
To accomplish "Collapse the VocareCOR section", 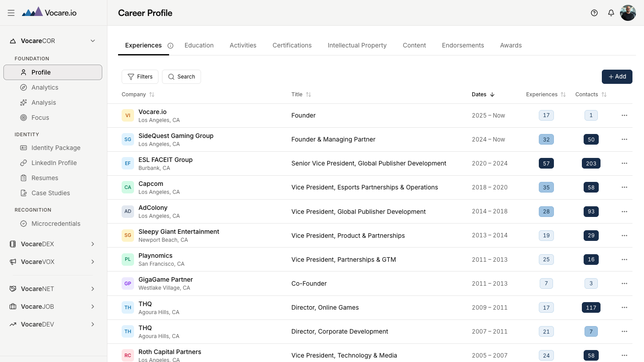I will (93, 41).
